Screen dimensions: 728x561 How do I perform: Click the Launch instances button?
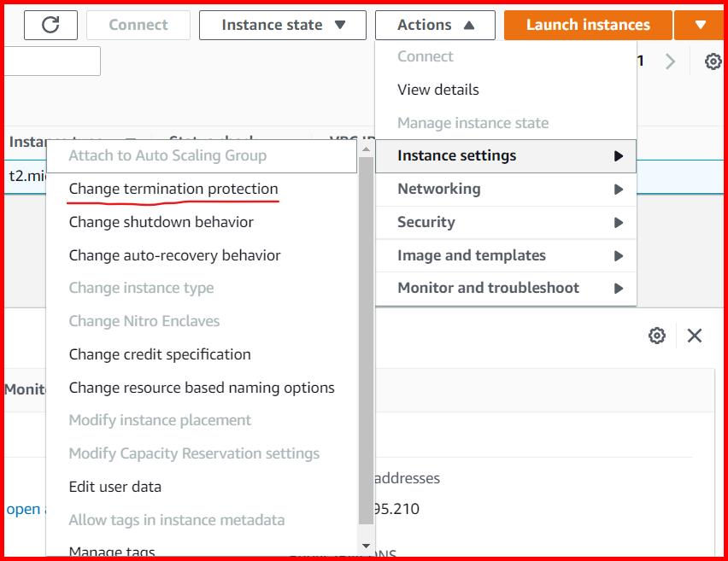pyautogui.click(x=587, y=25)
